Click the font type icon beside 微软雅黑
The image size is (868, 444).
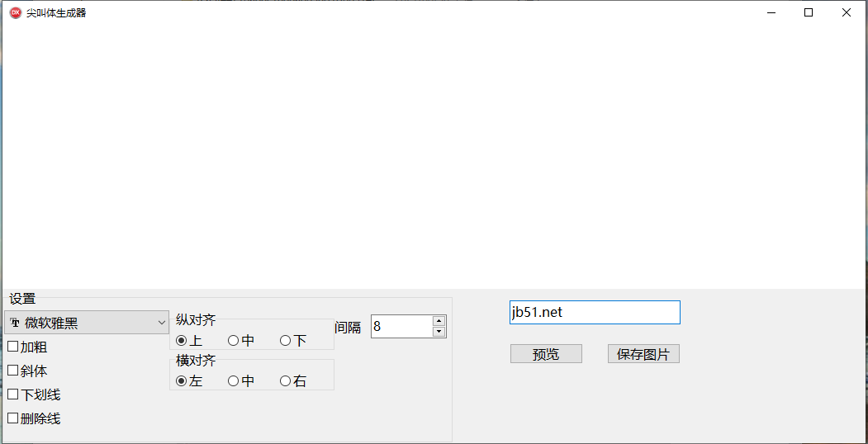15,323
